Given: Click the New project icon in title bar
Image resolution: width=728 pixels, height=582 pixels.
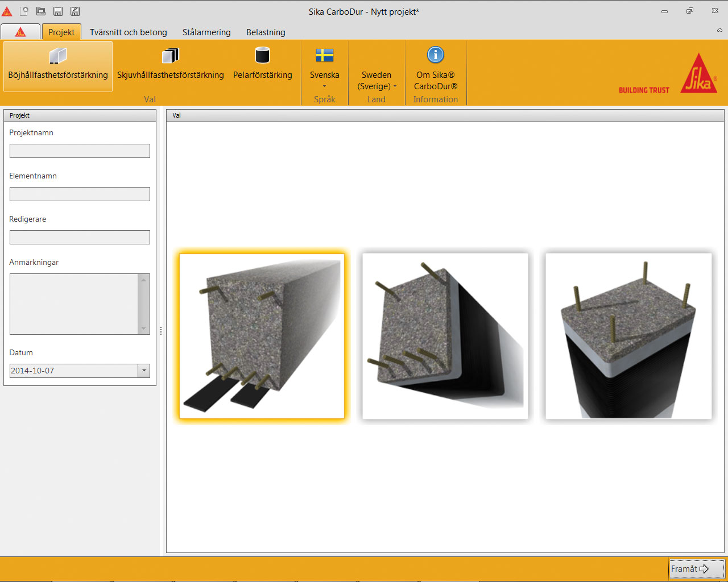Looking at the screenshot, I should tap(24, 11).
